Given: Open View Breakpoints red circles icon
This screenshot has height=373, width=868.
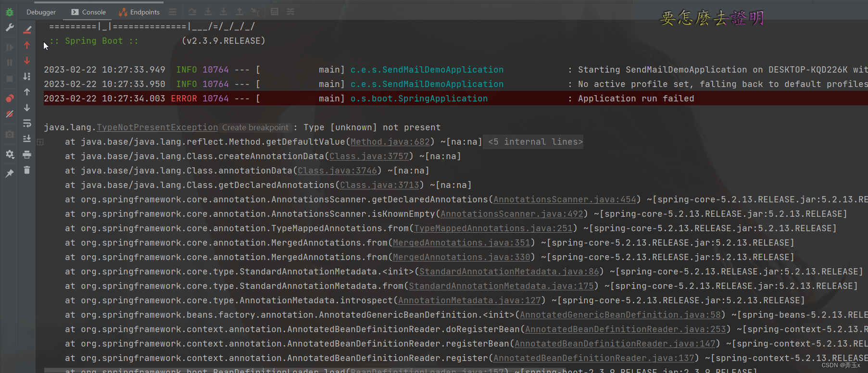Looking at the screenshot, I should point(9,98).
